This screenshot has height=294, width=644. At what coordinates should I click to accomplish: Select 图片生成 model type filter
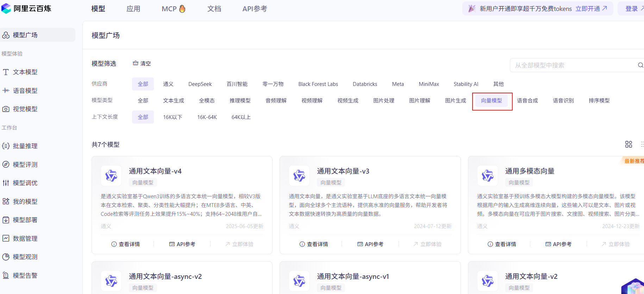[x=456, y=101]
